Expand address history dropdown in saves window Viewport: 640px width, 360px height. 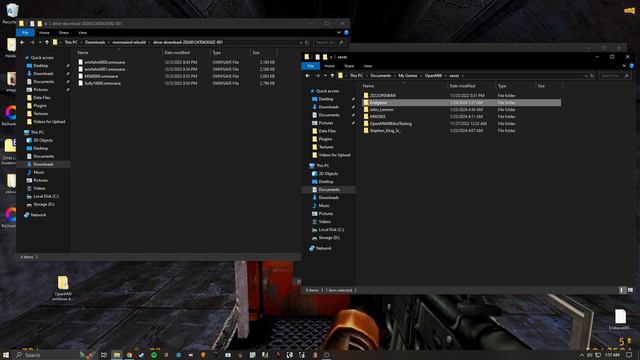[586, 76]
